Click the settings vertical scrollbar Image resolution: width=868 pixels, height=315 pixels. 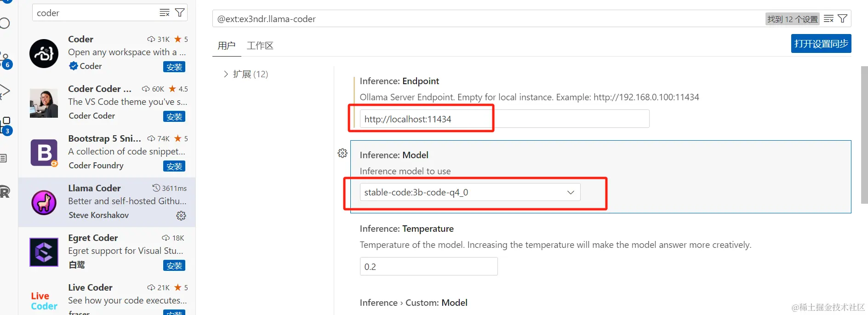tap(864, 135)
